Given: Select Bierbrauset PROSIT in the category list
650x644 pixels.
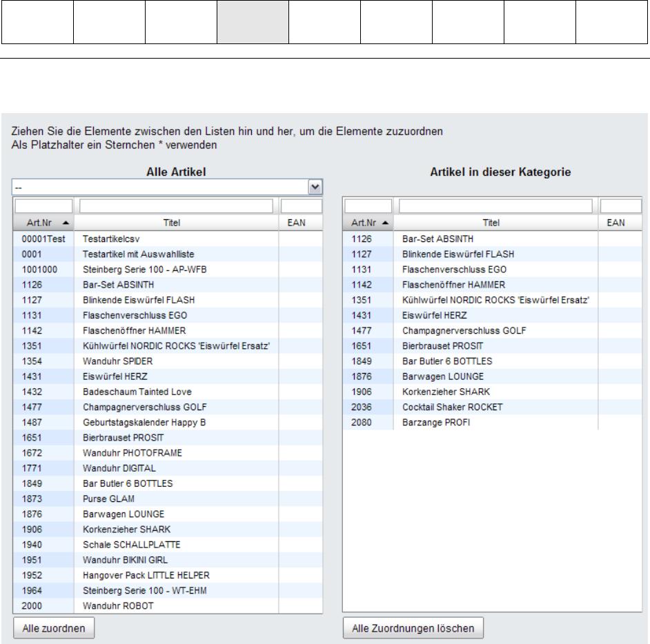Looking at the screenshot, I should pos(493,346).
